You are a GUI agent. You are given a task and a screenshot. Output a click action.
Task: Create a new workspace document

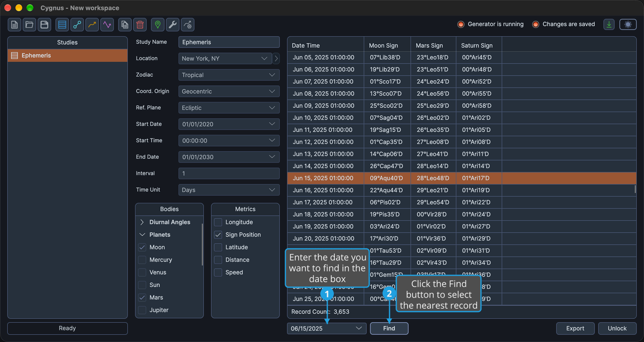(14, 25)
